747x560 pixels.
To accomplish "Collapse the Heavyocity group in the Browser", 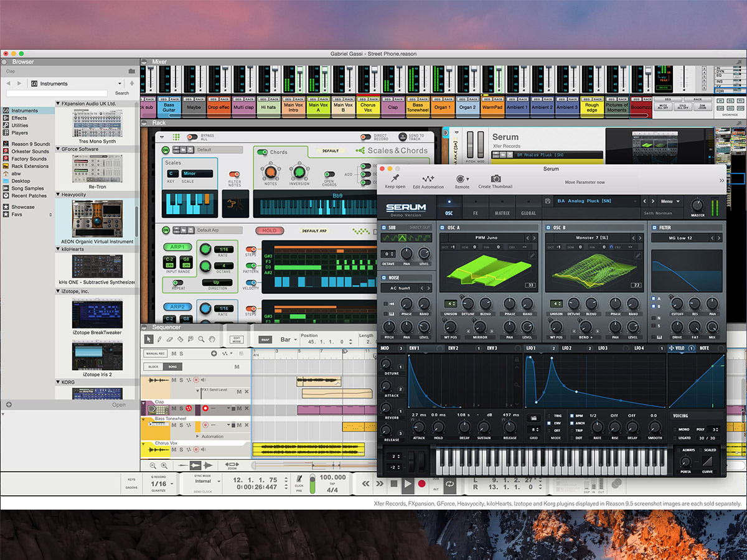I will point(58,195).
